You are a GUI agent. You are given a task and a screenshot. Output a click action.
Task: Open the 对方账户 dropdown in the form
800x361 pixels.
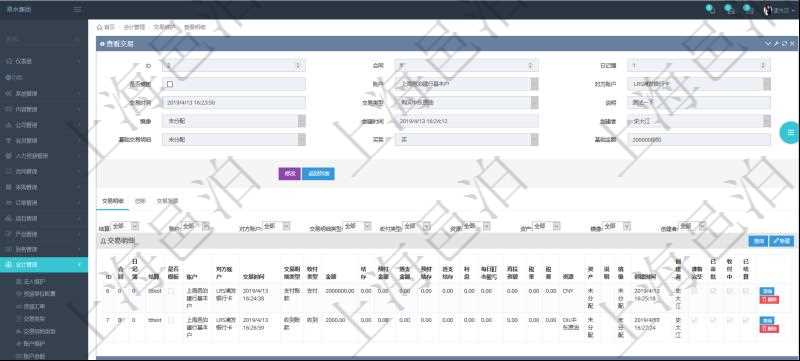click(x=699, y=84)
